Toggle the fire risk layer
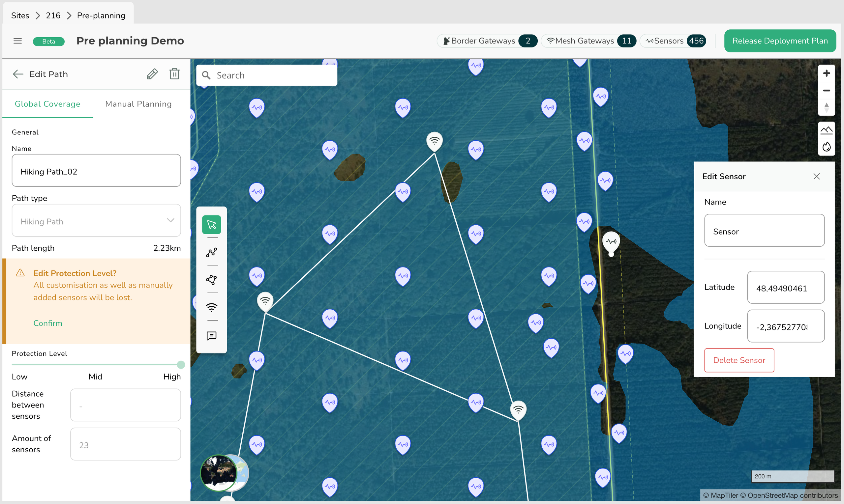The image size is (844, 504). click(826, 147)
